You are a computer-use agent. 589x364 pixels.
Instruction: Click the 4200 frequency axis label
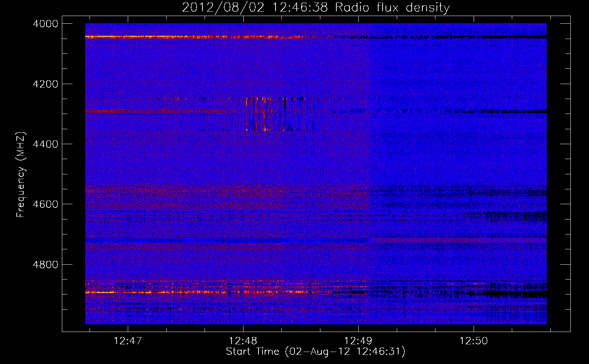click(x=46, y=84)
